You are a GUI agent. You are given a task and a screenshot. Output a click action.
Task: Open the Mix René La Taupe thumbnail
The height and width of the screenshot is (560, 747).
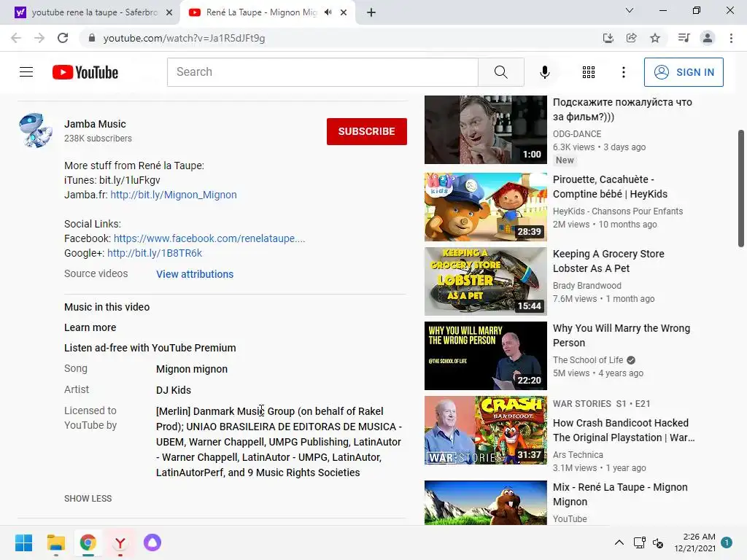point(485,503)
